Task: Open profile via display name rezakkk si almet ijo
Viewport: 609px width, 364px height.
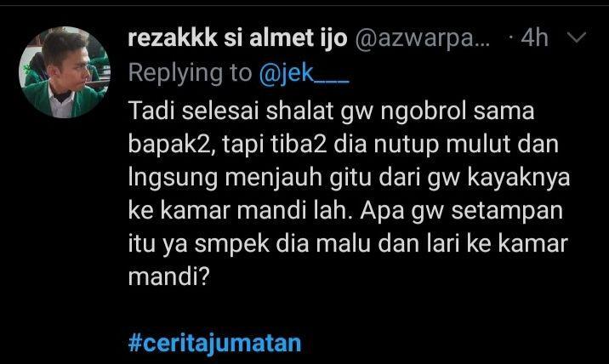Action: (x=237, y=37)
